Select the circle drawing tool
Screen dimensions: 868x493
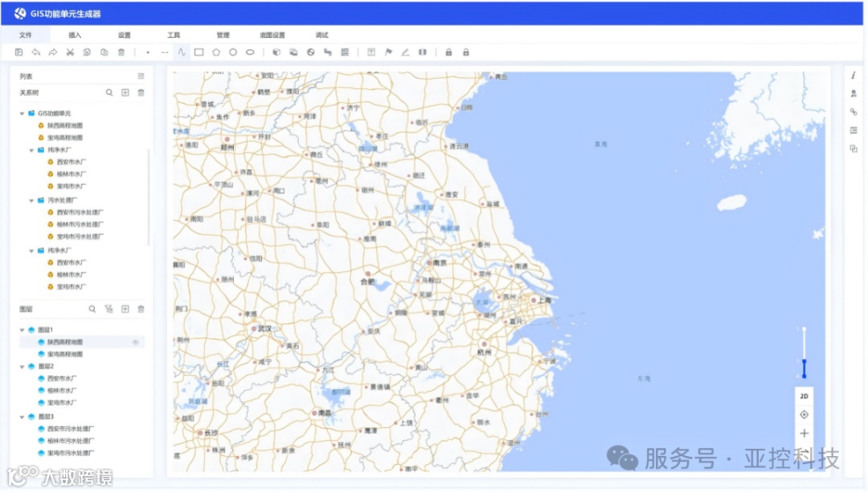(233, 52)
